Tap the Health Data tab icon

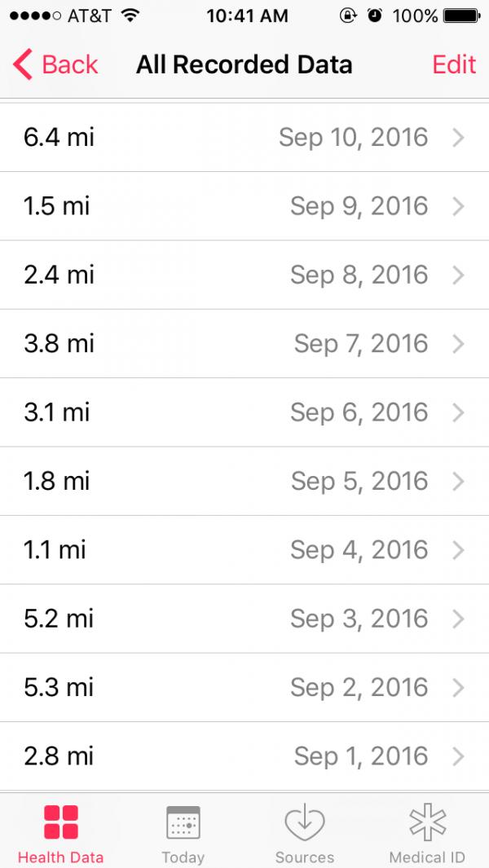click(x=60, y=823)
